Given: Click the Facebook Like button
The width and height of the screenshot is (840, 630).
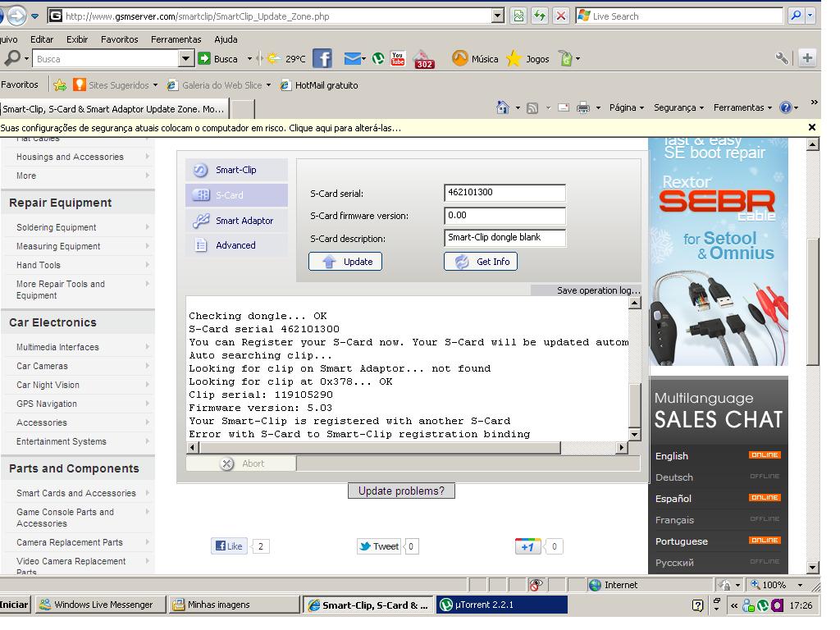Looking at the screenshot, I should [x=230, y=546].
